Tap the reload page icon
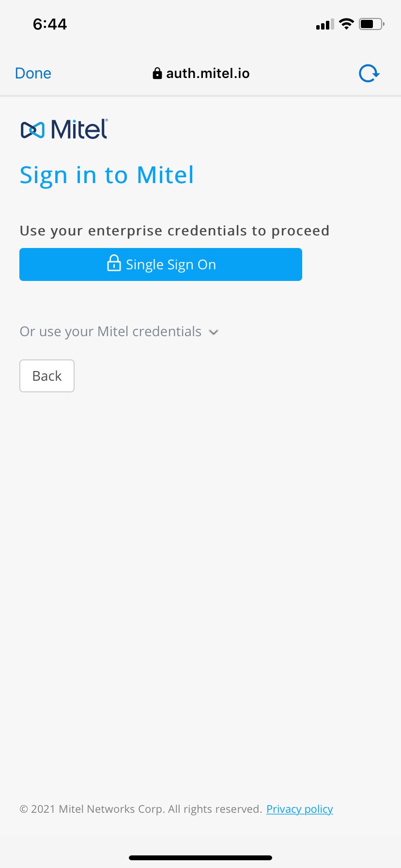 [x=369, y=74]
